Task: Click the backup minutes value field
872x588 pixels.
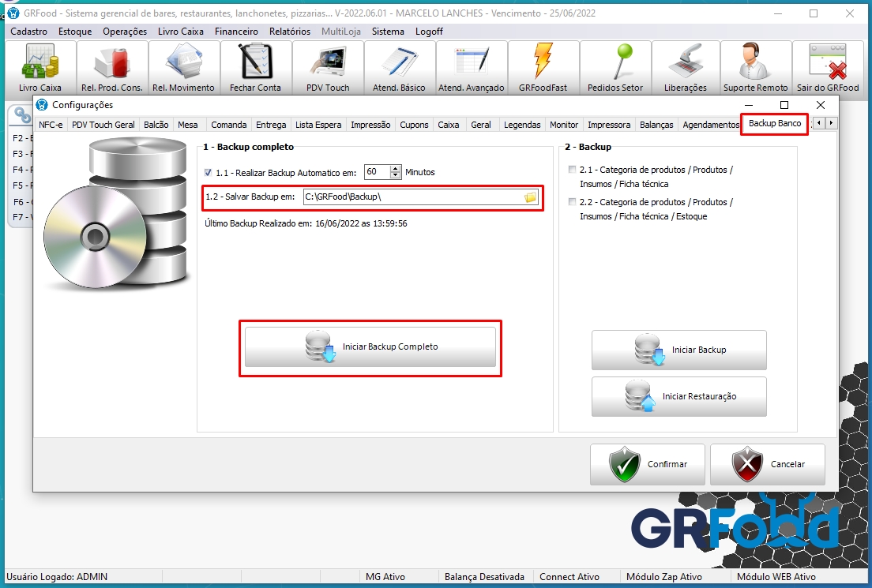Action: pyautogui.click(x=378, y=172)
